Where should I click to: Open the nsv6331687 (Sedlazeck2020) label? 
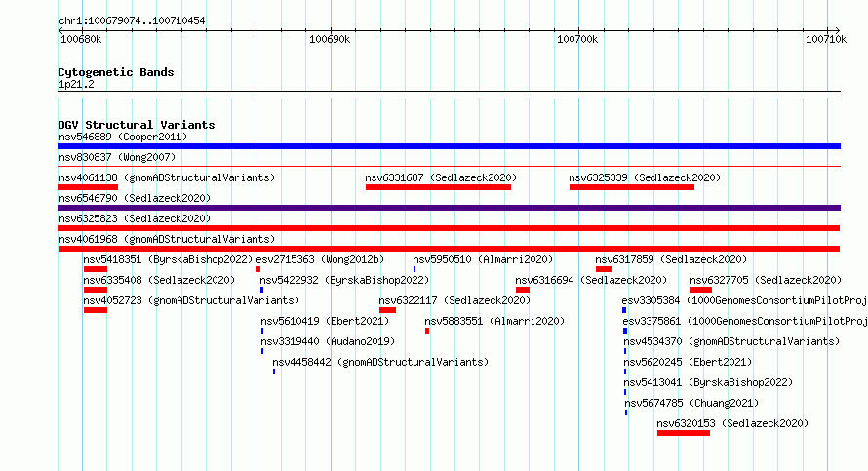(441, 177)
